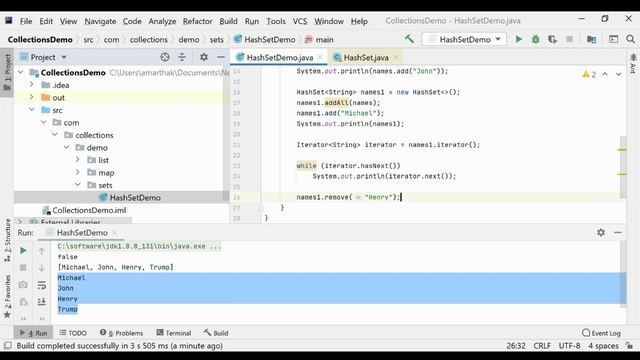Screen dimensions: 640x360
Task: Hide the Project tool window
Action: click(x=221, y=57)
